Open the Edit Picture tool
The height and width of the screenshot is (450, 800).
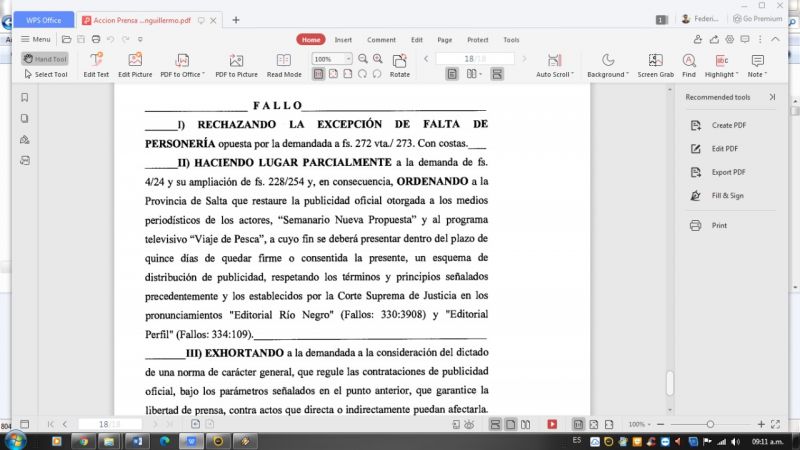(x=135, y=65)
